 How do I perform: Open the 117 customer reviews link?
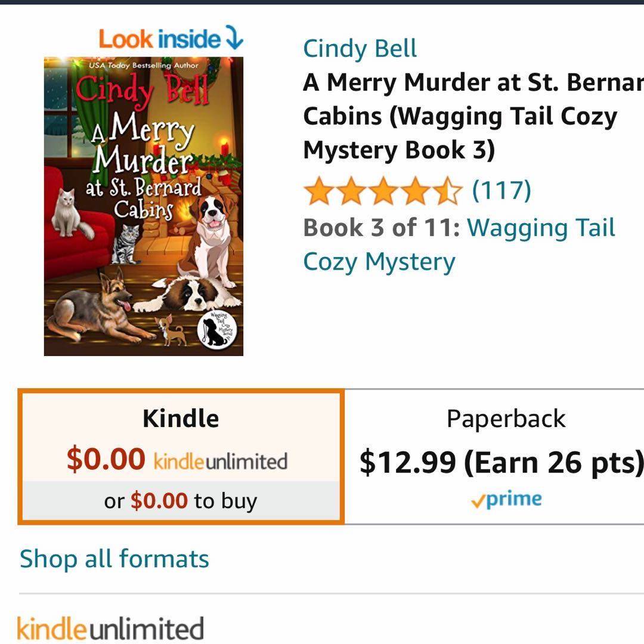(501, 190)
